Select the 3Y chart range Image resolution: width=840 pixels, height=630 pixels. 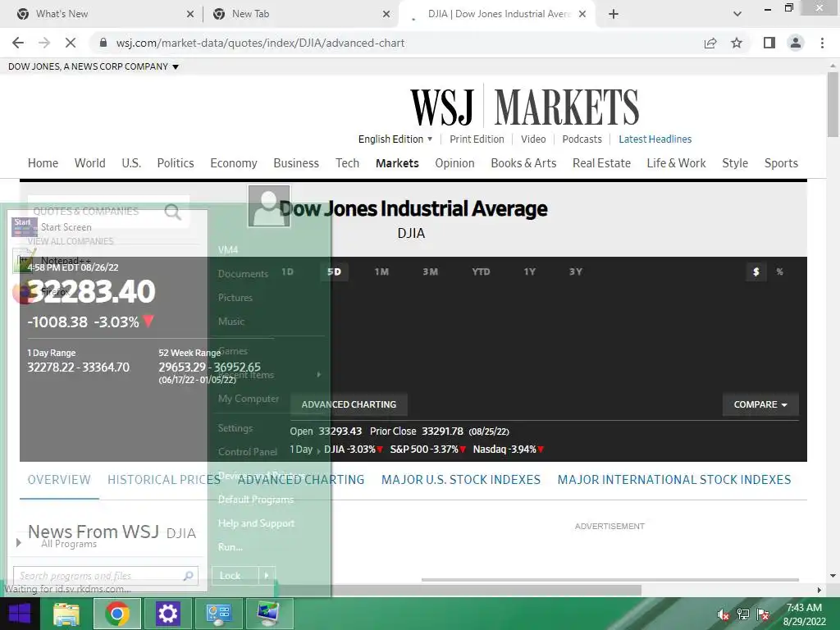coord(575,272)
